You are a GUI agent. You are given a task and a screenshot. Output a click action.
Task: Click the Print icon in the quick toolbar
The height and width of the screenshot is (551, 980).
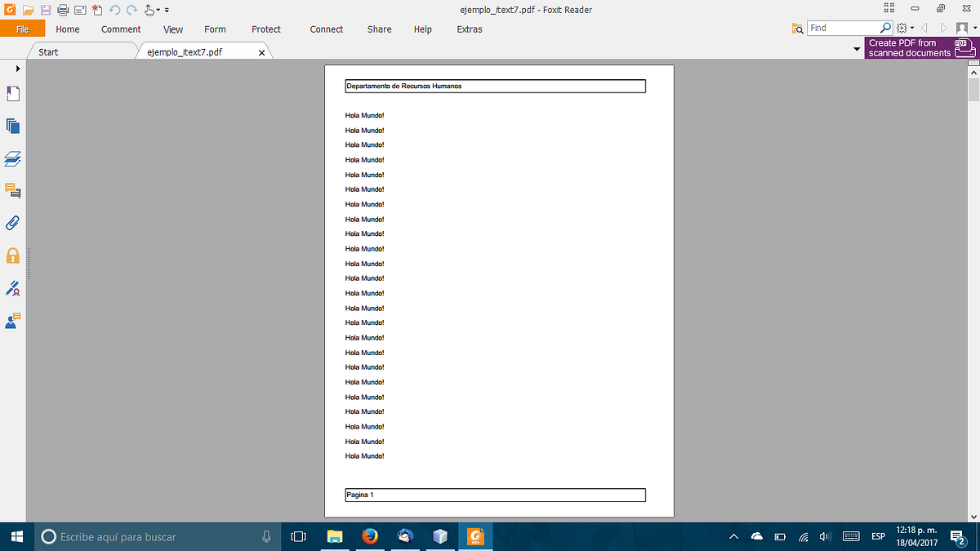62,9
